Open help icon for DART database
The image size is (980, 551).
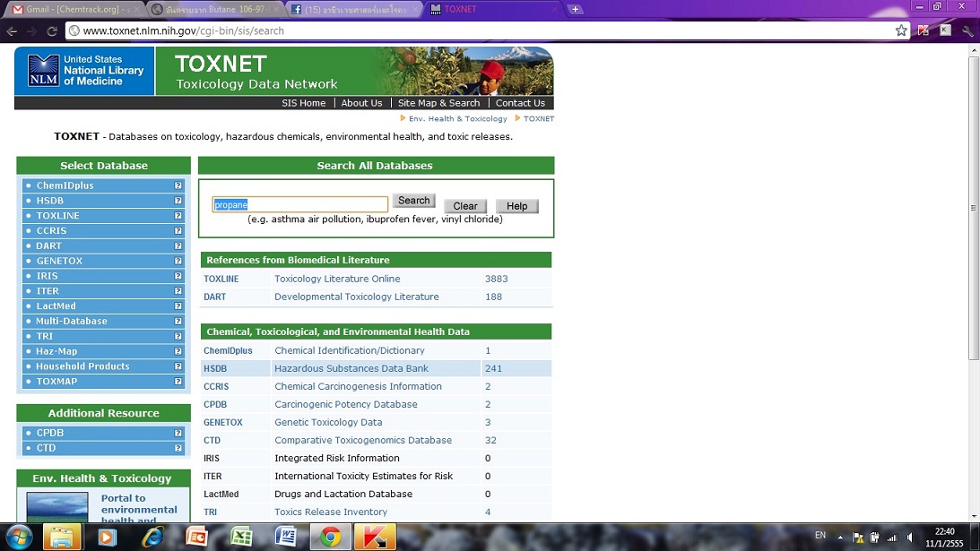[x=178, y=245]
